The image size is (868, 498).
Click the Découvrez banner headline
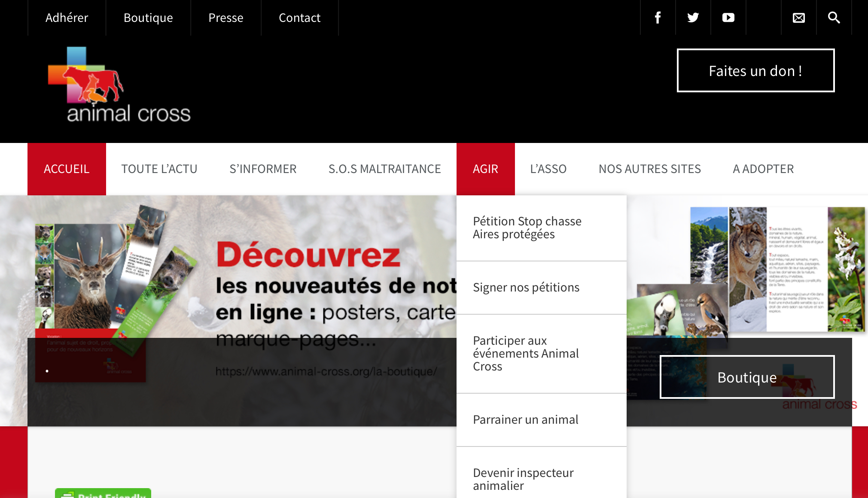point(308,255)
